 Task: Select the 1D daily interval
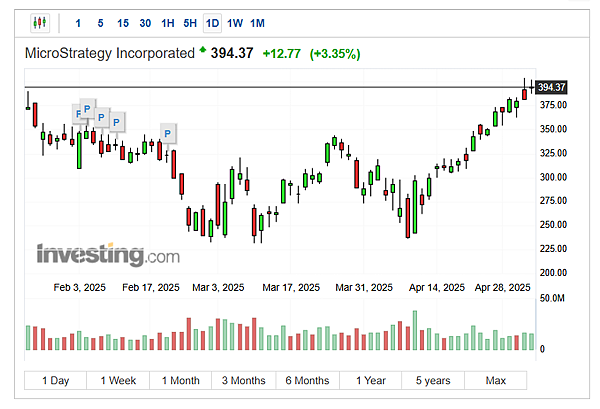[x=212, y=23]
